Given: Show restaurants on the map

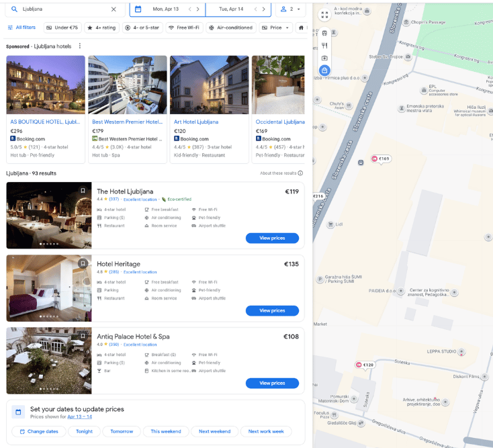Looking at the screenshot, I should point(324,45).
